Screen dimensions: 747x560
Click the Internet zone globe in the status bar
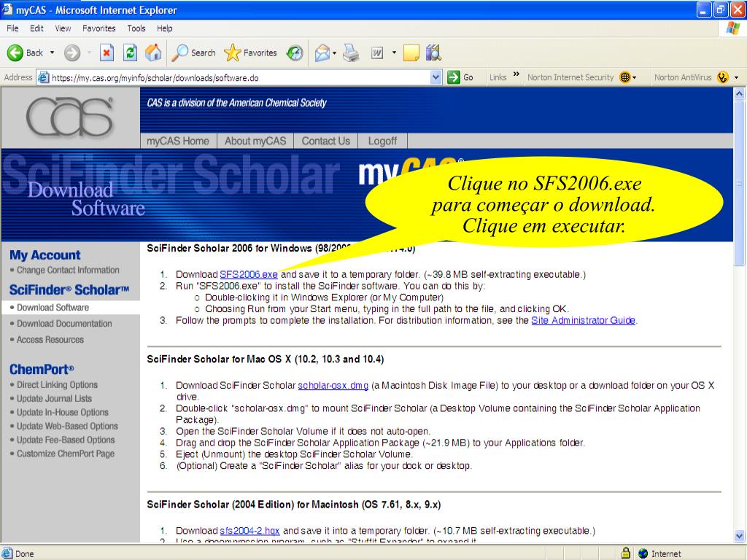click(x=643, y=553)
